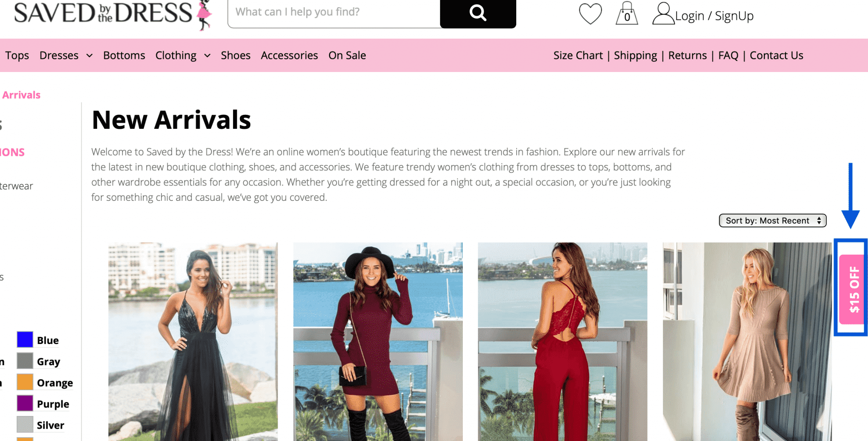Open the Size Chart link
Screen dimensions: 868x441
[x=578, y=55]
